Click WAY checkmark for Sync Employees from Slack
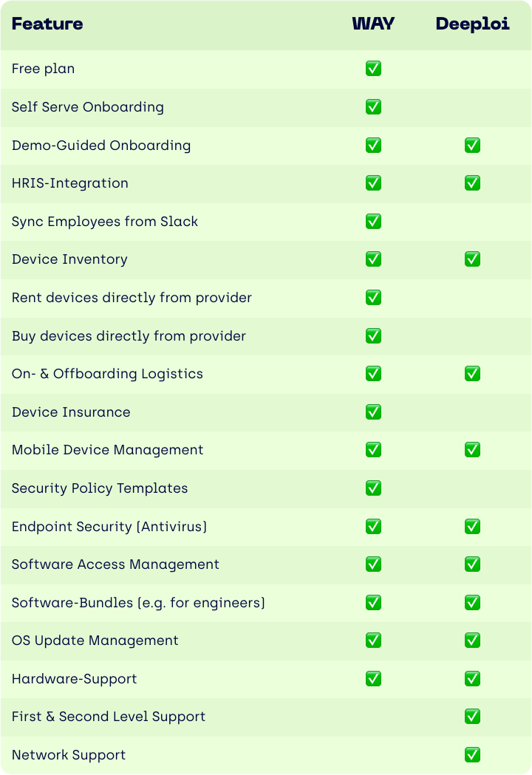532x775 pixels. (x=373, y=221)
